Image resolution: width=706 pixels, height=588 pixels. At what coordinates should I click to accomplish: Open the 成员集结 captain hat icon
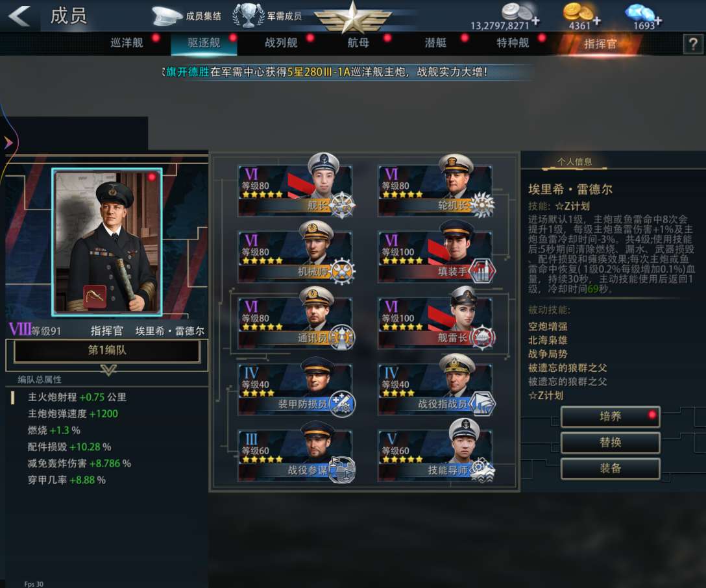click(x=167, y=16)
